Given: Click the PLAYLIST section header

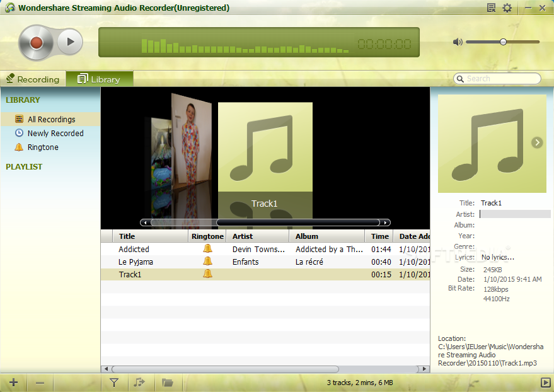Looking at the screenshot, I should click(24, 166).
